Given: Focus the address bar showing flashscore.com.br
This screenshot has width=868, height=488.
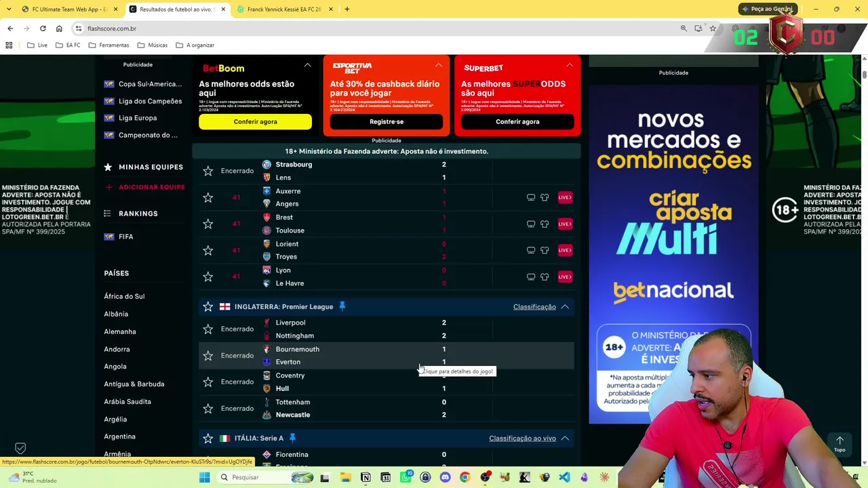Looking at the screenshot, I should click(380, 28).
